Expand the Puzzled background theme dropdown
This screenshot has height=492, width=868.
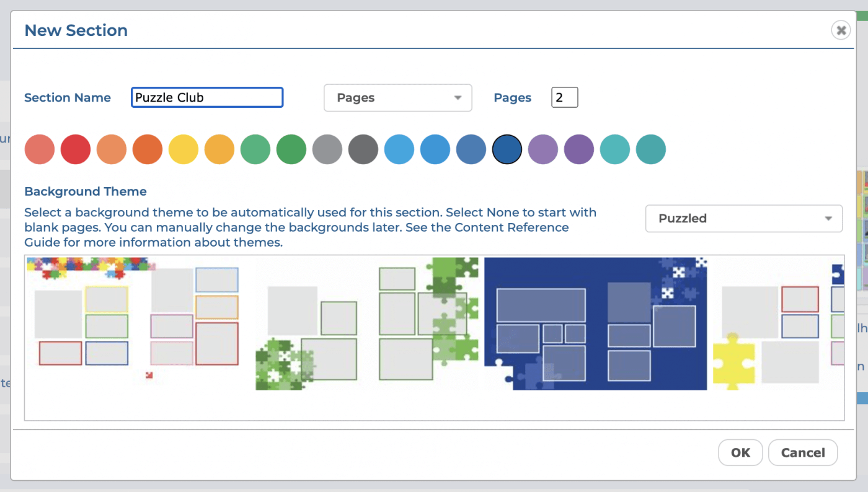(743, 219)
